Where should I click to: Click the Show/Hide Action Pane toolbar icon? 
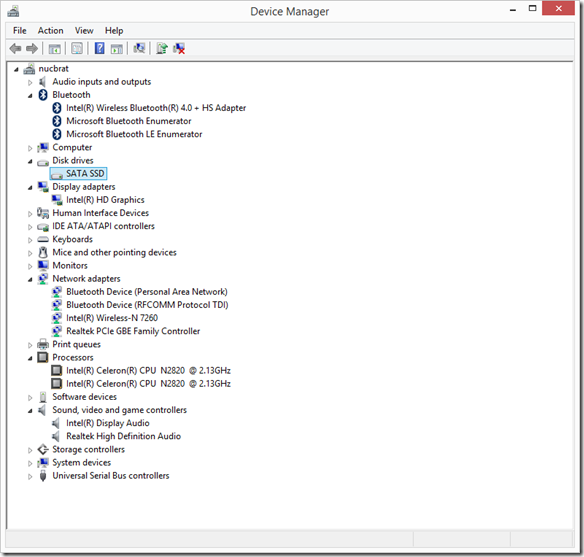(x=117, y=48)
